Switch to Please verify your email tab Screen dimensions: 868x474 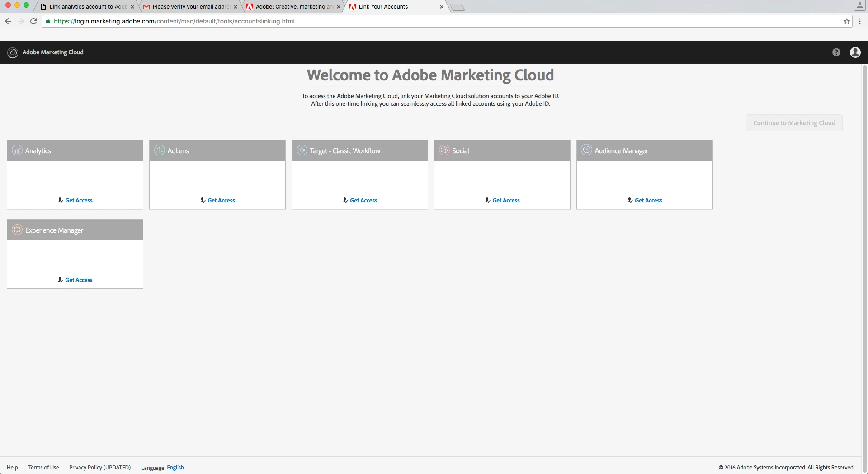click(x=190, y=7)
